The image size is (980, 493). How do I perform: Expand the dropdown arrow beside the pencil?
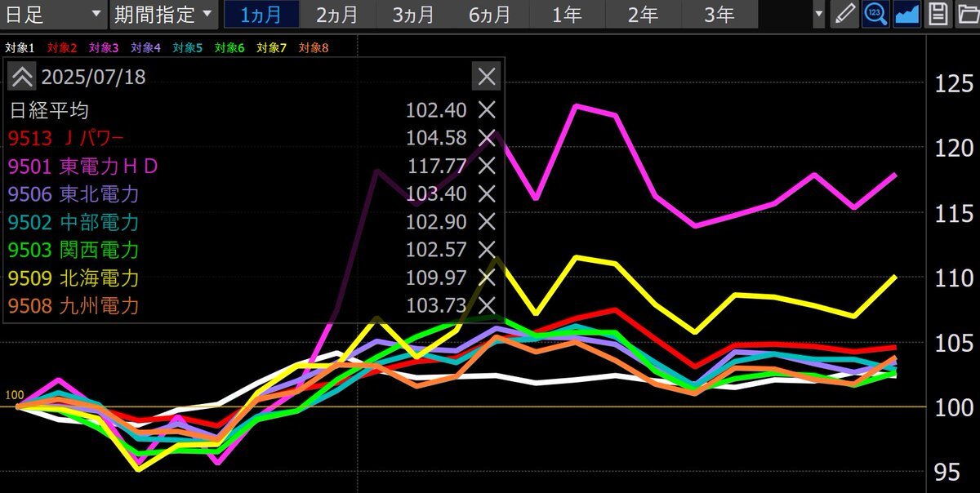[x=819, y=15]
